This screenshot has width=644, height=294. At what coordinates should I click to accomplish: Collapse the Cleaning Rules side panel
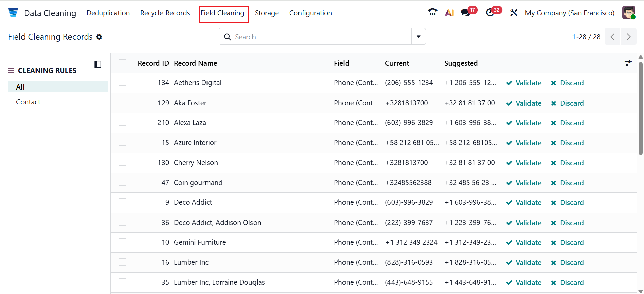98,64
